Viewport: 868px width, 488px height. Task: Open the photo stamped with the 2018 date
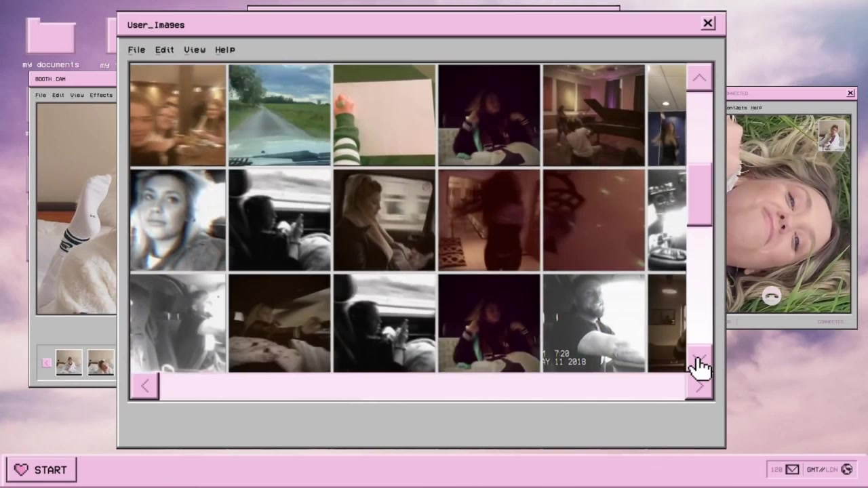[593, 323]
